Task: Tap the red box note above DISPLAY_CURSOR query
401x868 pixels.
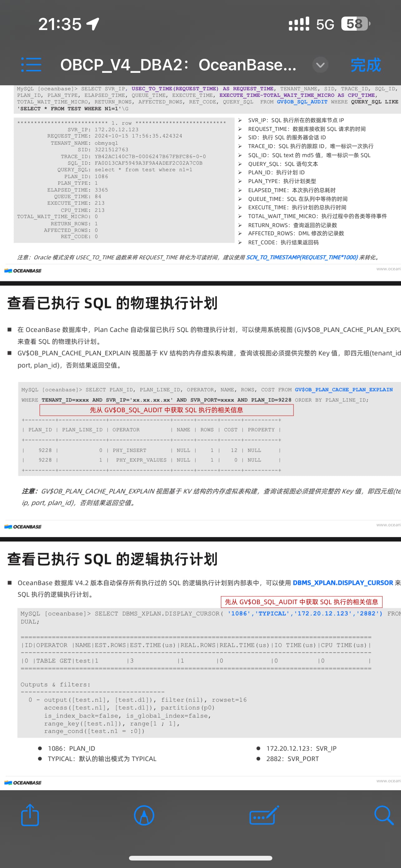Action: pos(301,602)
